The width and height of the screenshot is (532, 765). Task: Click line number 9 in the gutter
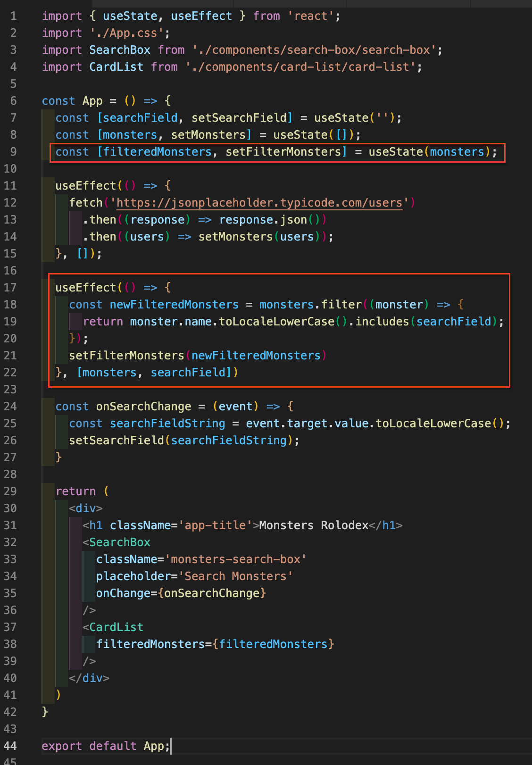13,152
